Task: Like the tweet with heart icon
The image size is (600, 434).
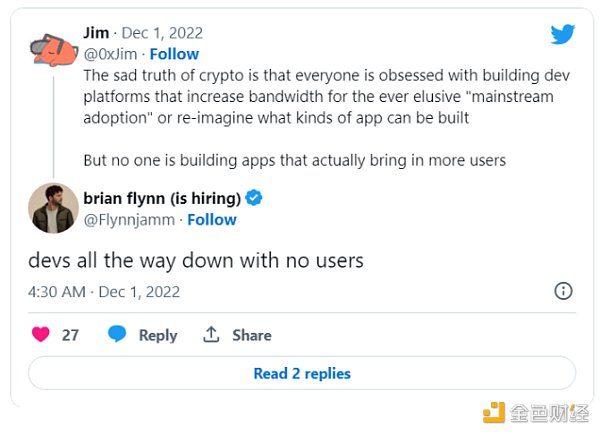Action: click(x=41, y=335)
